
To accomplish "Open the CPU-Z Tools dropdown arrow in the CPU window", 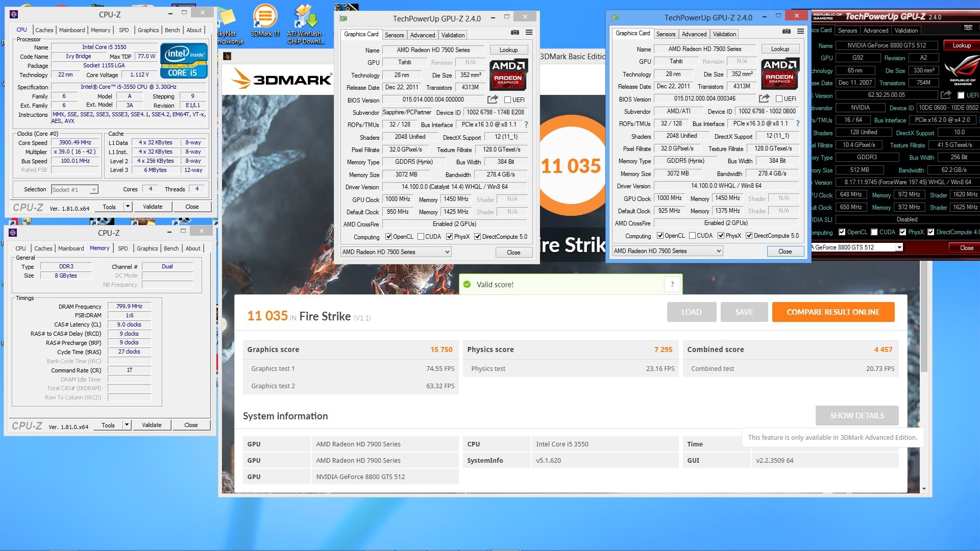I will click(128, 207).
